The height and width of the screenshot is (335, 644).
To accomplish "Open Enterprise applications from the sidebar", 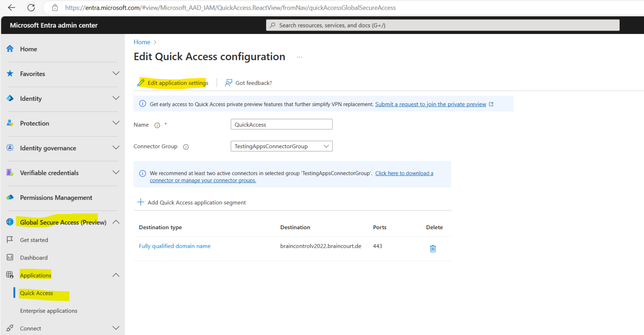I will [x=49, y=310].
